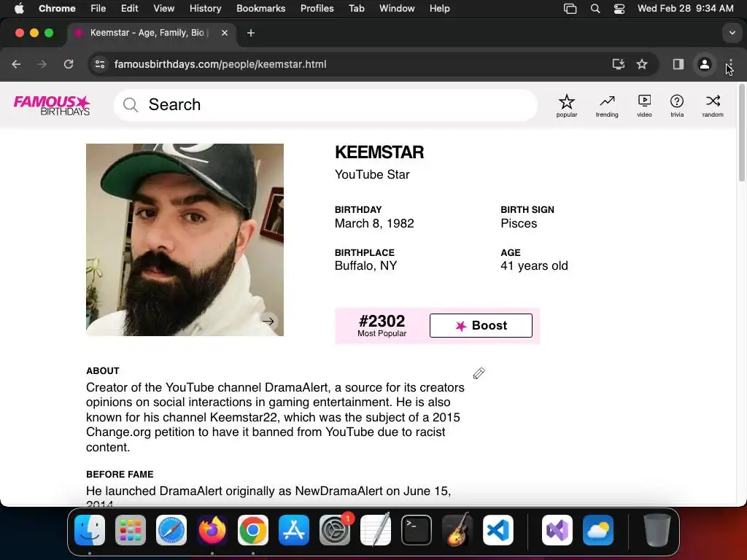Click the Pisces birth sign link
The width and height of the screenshot is (747, 560).
(x=519, y=223)
